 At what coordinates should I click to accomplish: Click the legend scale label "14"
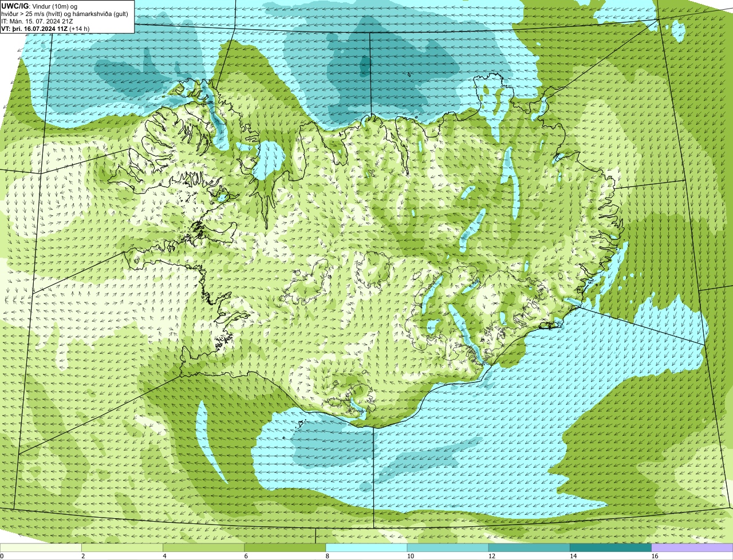(573, 556)
